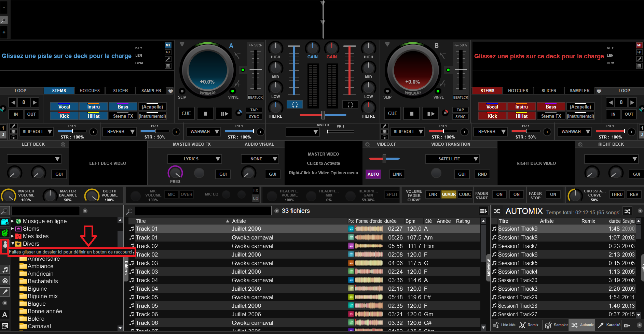Open the Karaoké sideview icon
The width and height of the screenshot is (644, 334).
point(609,325)
